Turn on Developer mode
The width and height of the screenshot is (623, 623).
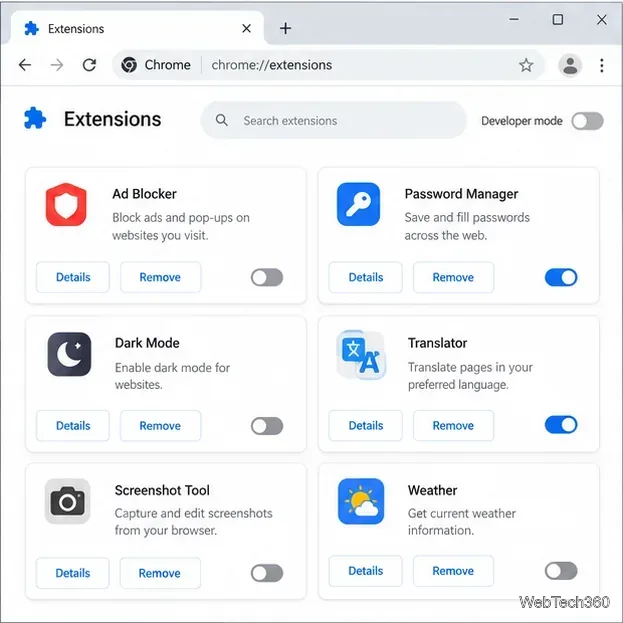click(x=587, y=121)
